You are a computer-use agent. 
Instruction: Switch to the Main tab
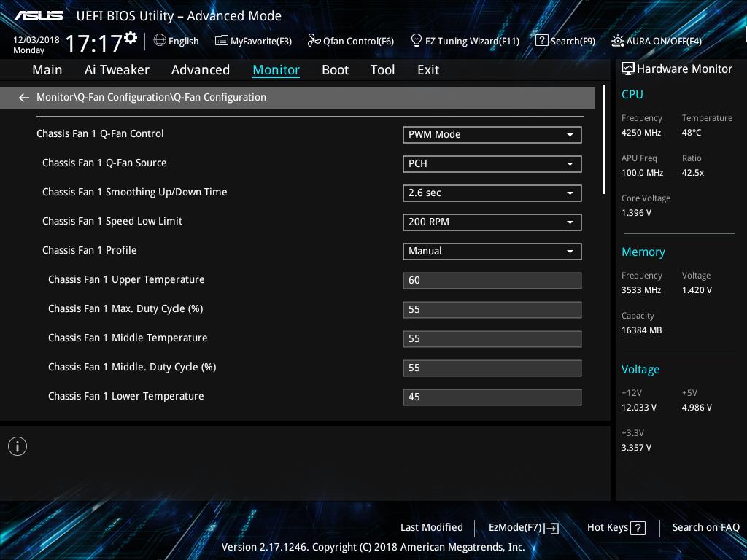pyautogui.click(x=47, y=70)
